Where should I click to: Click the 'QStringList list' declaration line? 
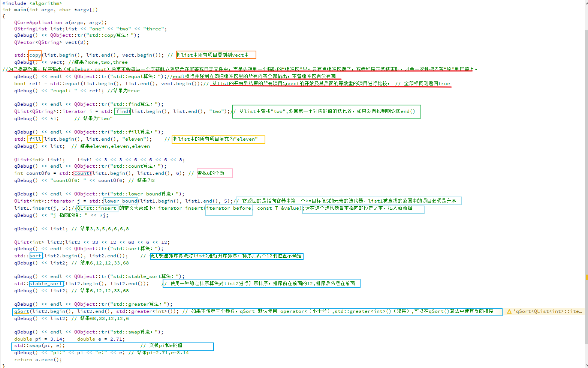tap(90, 29)
